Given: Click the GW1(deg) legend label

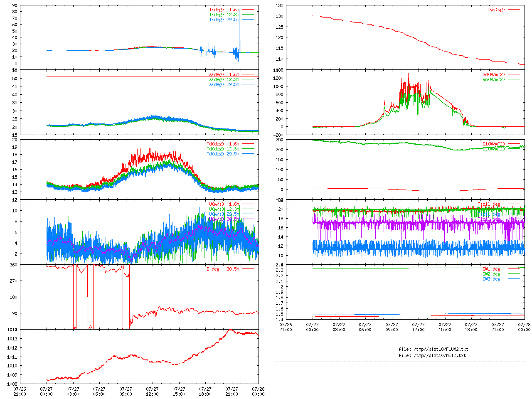Looking at the screenshot, I should pos(493,269).
